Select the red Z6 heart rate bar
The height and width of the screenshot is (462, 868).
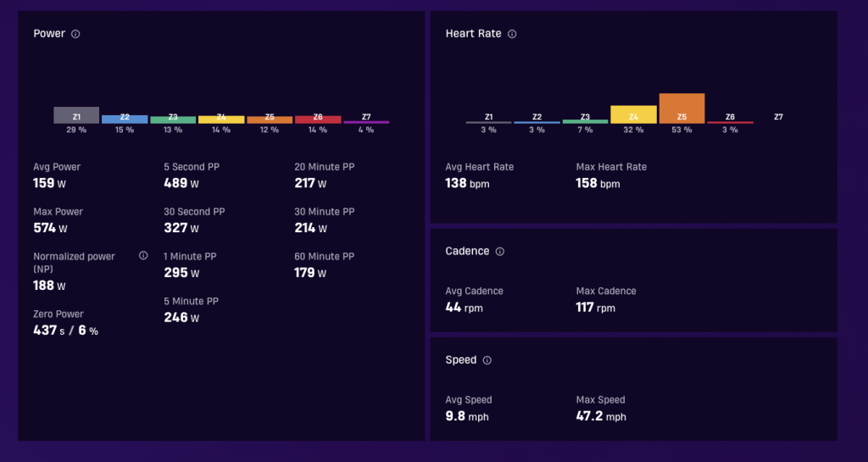730,122
